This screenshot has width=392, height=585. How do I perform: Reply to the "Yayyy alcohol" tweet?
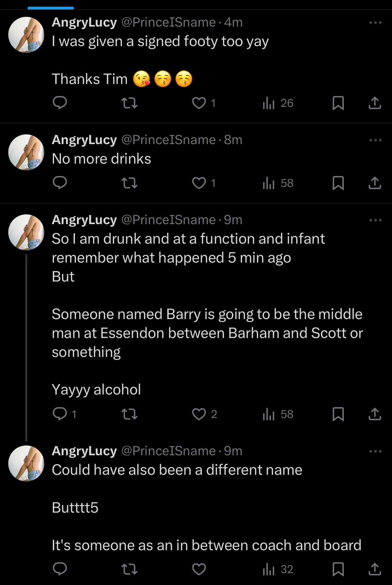click(x=60, y=414)
